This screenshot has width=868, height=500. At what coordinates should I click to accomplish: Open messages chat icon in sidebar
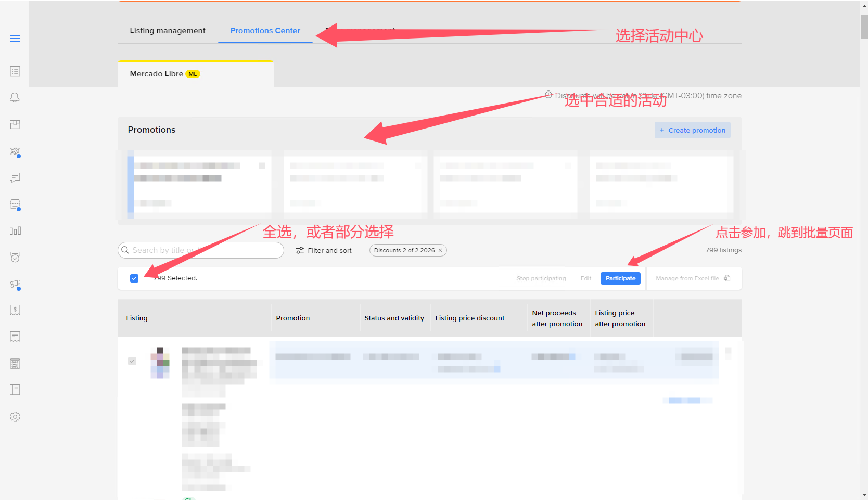coord(15,178)
